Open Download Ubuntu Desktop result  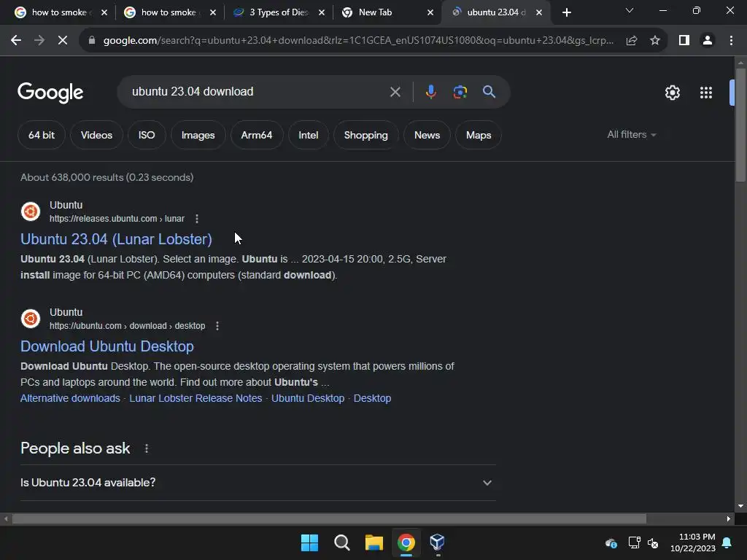point(107,346)
